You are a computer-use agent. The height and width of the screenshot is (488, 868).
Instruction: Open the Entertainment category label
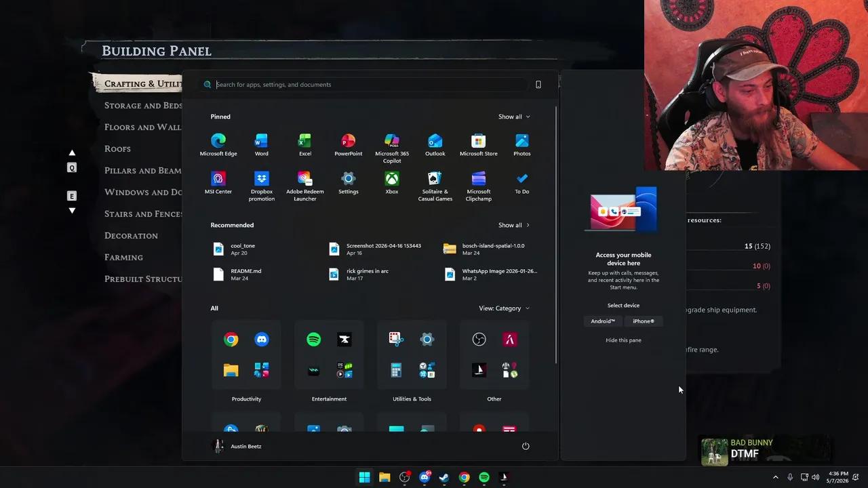click(x=329, y=399)
